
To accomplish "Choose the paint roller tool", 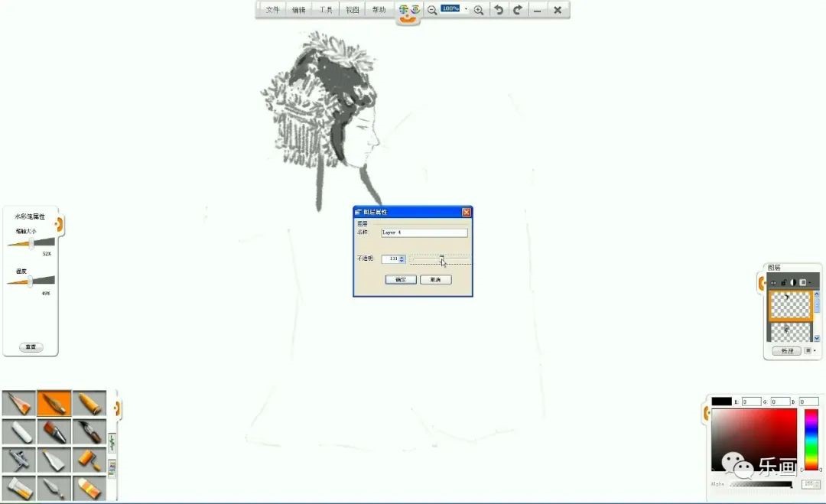I will (89, 460).
